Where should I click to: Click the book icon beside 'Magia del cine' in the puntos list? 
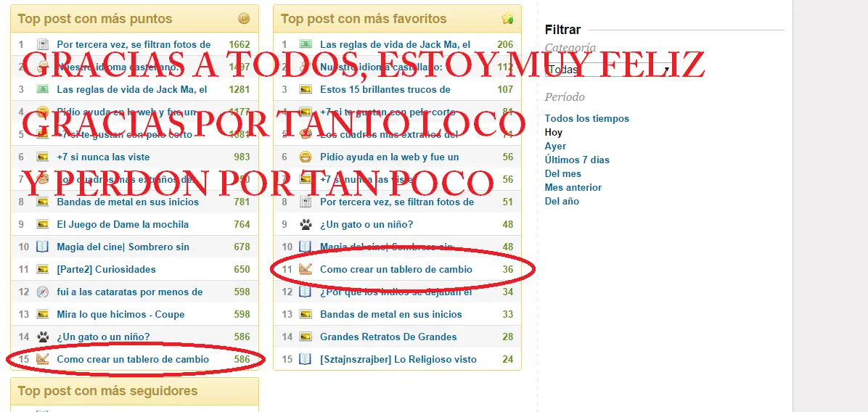[43, 247]
